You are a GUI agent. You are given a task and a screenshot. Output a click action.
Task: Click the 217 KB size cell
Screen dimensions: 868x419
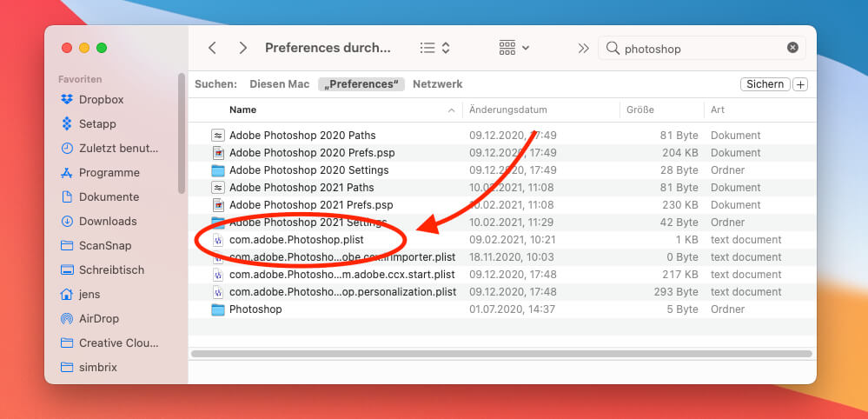click(x=679, y=275)
